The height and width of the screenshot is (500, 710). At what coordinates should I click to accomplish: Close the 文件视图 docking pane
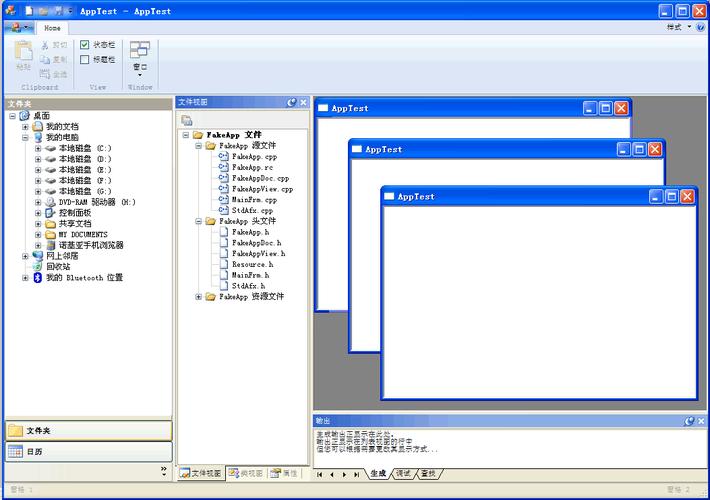click(x=303, y=102)
